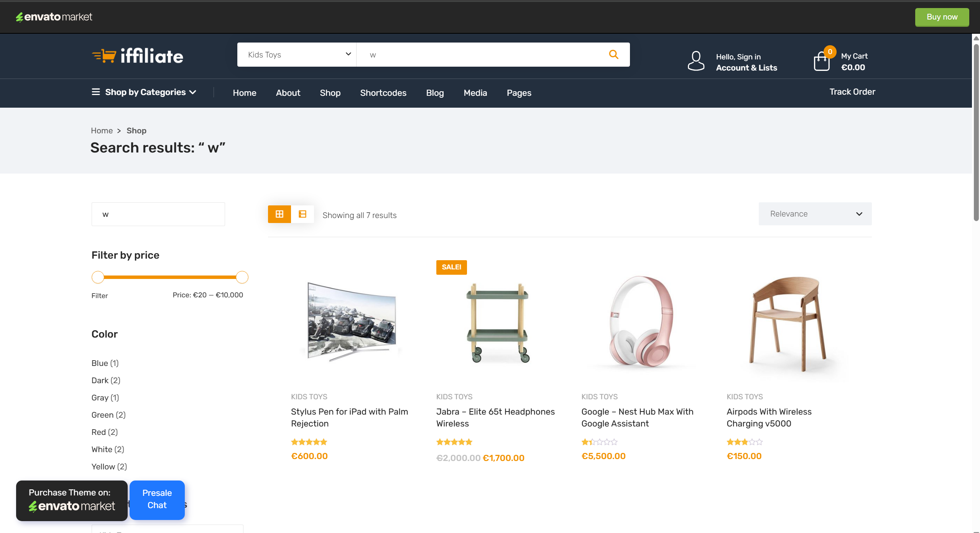Screen dimensions: 980x533
Task: Filter by color Red (2)
Action: (x=105, y=432)
